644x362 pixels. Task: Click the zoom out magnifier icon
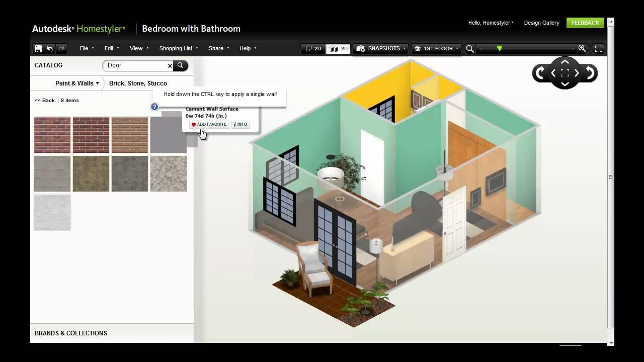(470, 49)
